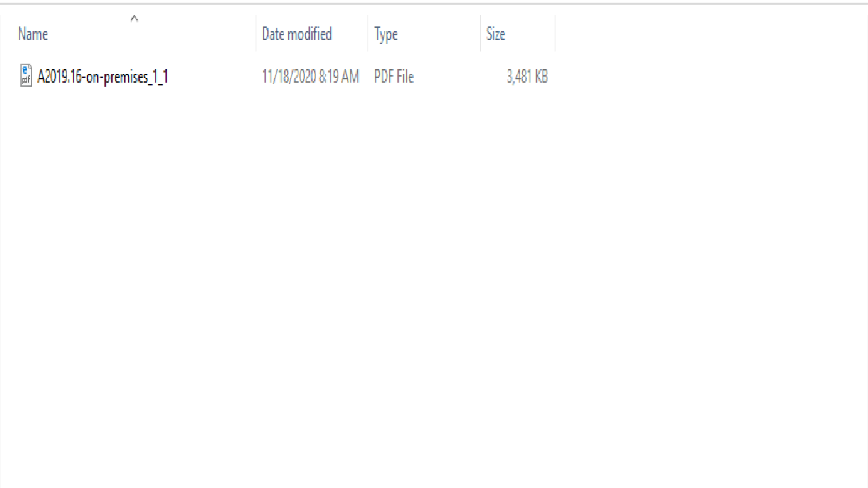Click the blank space after the file name
868x488 pixels.
coord(211,77)
